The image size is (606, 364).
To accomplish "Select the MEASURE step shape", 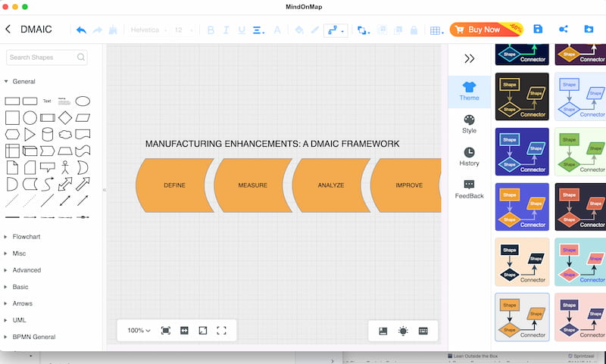I will point(253,185).
